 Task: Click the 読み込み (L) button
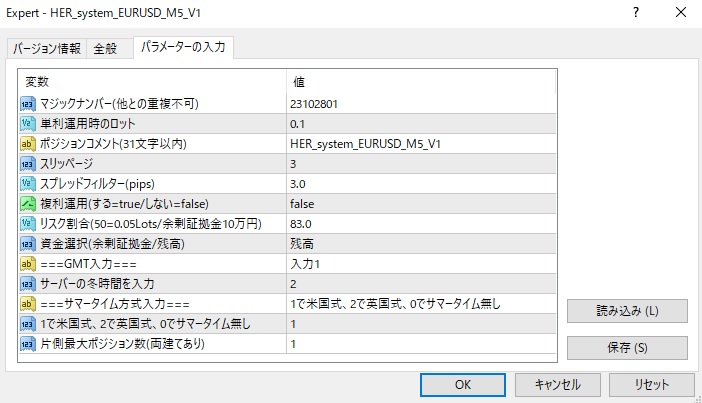tap(627, 312)
